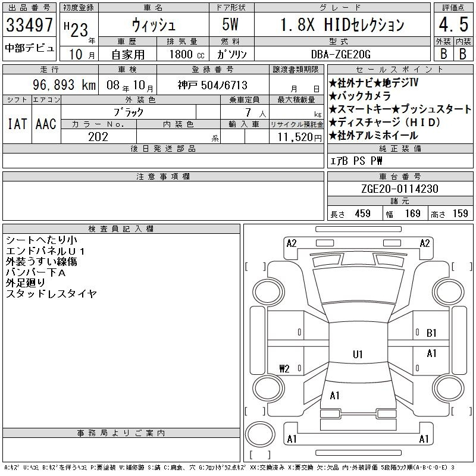Viewport: 476px width, 476px height.
Task: Click the B grade under 内装
Action: click(463, 54)
